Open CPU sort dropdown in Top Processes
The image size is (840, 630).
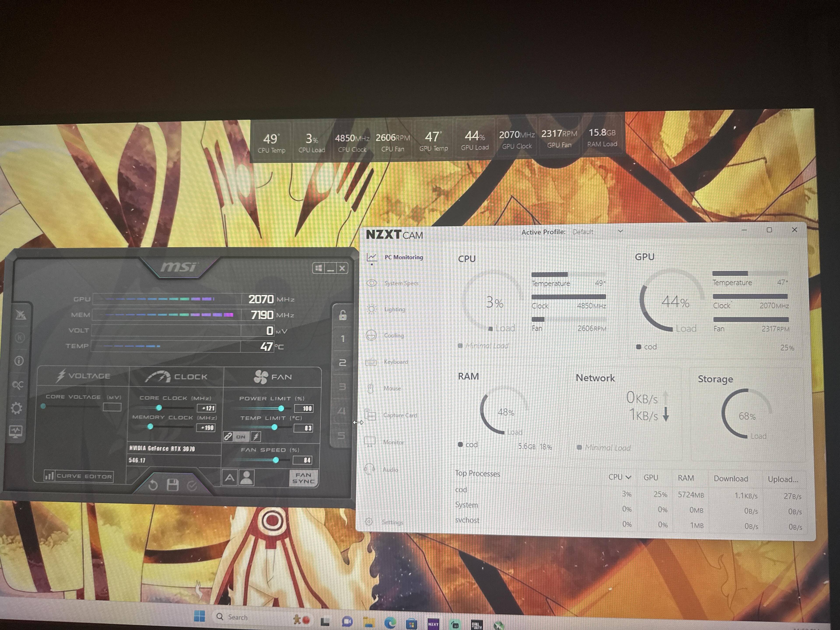[628, 477]
